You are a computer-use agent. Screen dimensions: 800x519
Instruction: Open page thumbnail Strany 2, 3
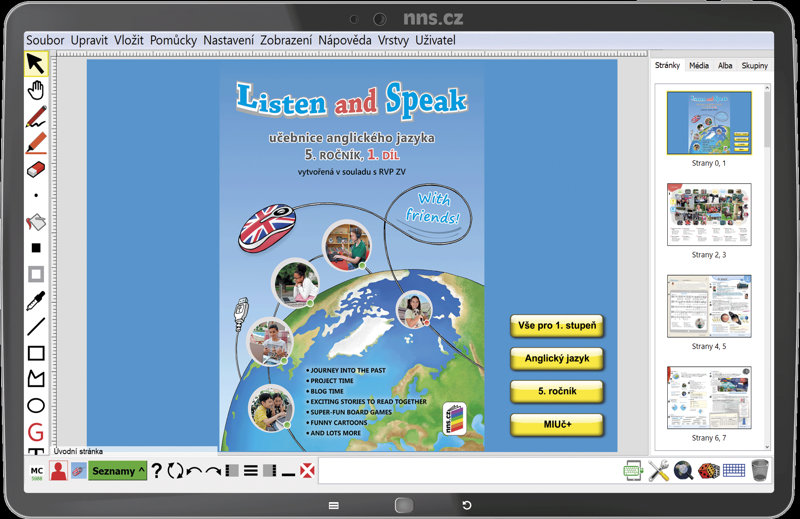tap(709, 214)
